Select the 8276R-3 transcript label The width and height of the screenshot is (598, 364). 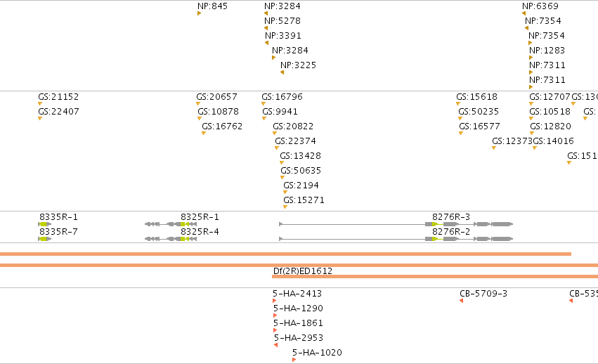tap(451, 216)
